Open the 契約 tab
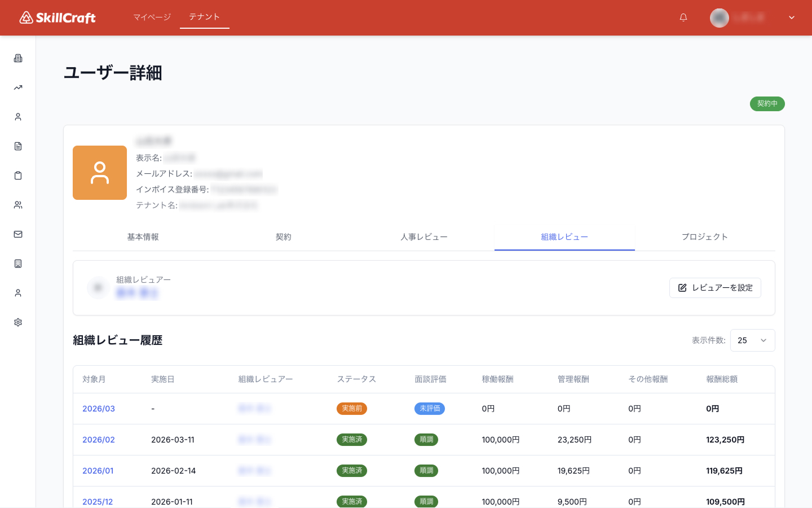812x508 pixels. [284, 237]
